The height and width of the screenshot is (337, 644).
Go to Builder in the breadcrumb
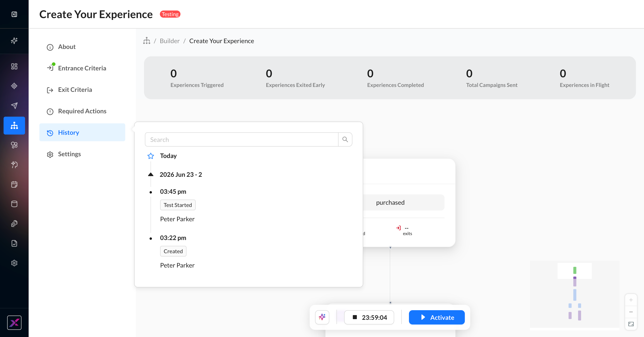(169, 41)
